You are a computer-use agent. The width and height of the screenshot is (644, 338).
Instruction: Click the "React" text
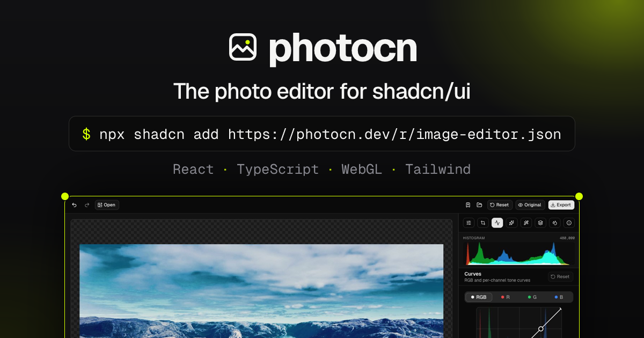click(193, 170)
